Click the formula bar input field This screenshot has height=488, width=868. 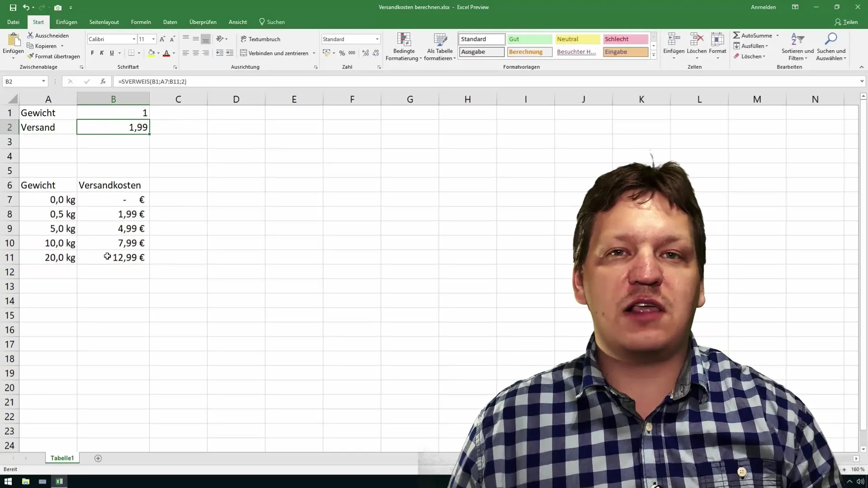pyautogui.click(x=486, y=81)
